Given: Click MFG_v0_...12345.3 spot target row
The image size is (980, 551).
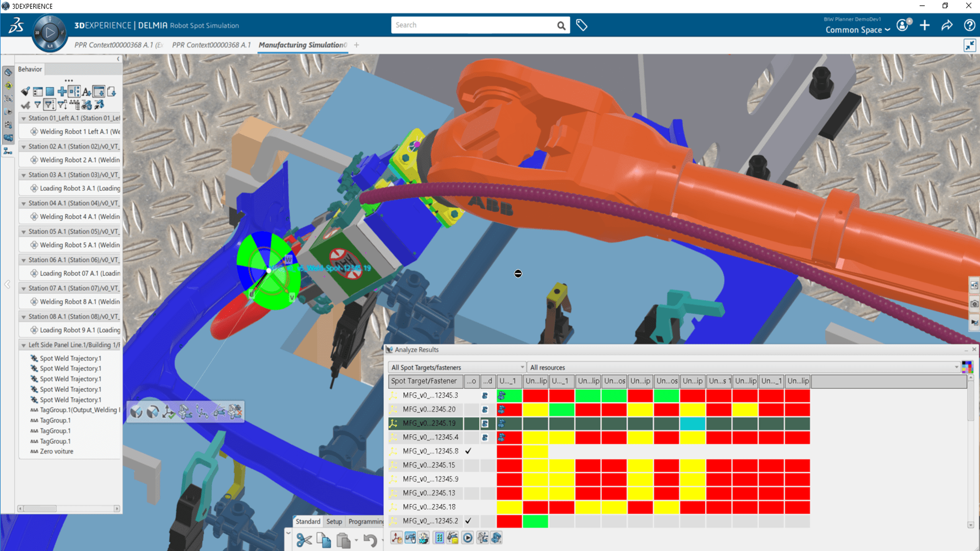Looking at the screenshot, I should point(431,395).
